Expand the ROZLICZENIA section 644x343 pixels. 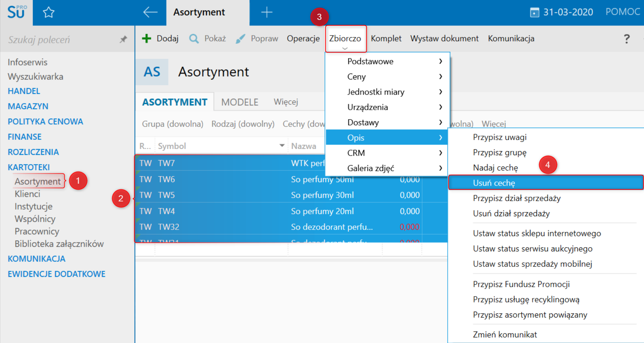pos(33,152)
